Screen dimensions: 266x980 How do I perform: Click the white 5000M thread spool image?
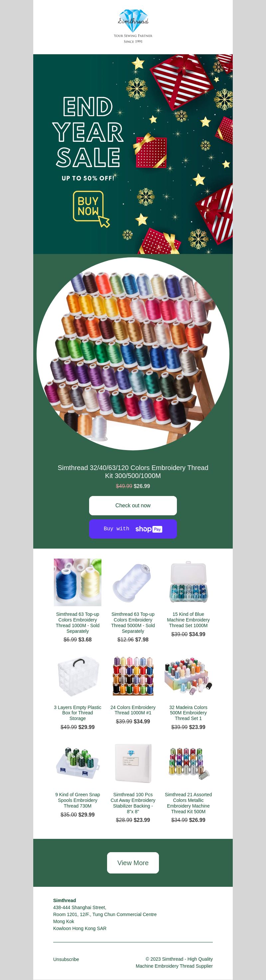click(133, 582)
